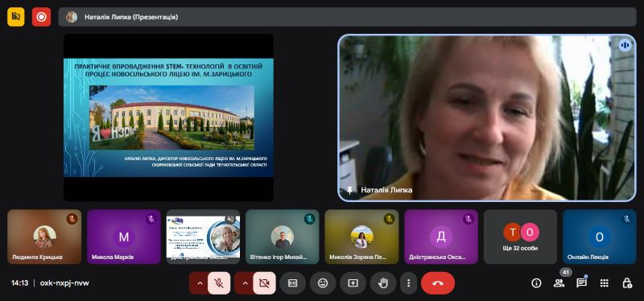The width and height of the screenshot is (644, 301).
Task: Click muted mic icon on Людмила Крицька tile
Action: pos(72,219)
